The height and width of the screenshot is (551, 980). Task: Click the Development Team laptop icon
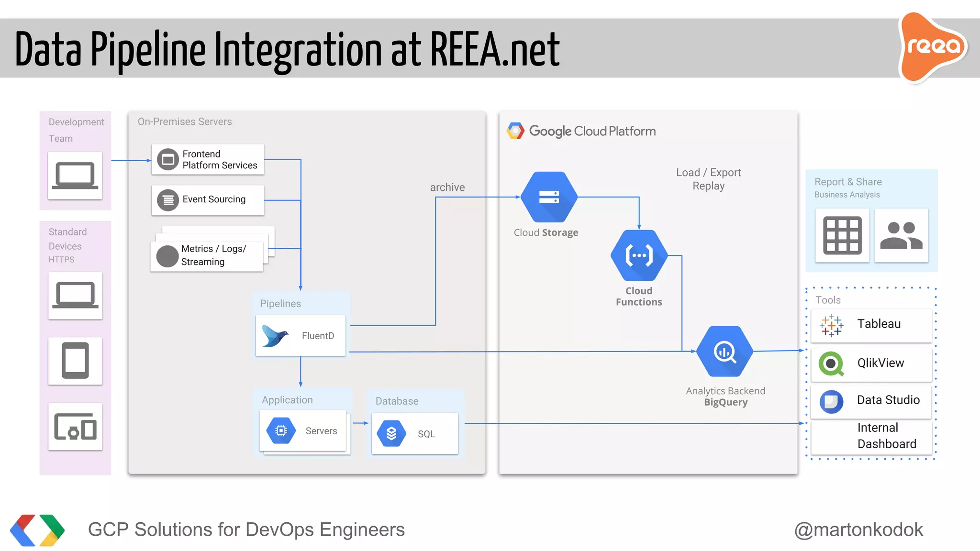click(75, 176)
